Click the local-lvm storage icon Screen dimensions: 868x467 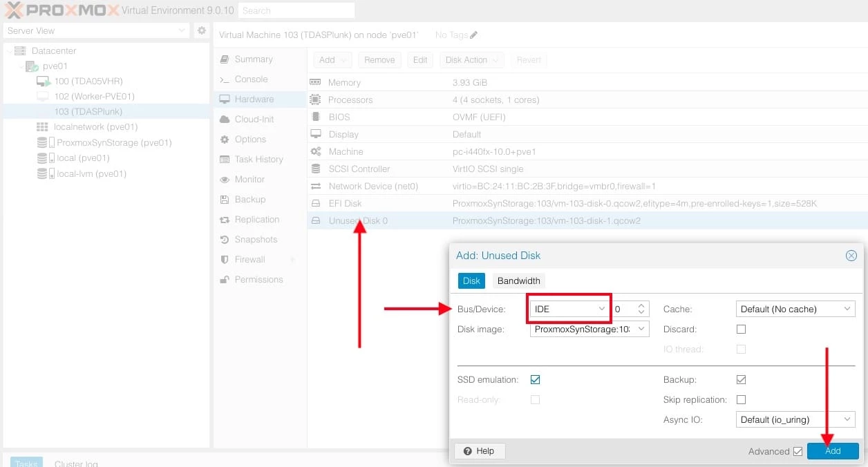[x=45, y=174]
